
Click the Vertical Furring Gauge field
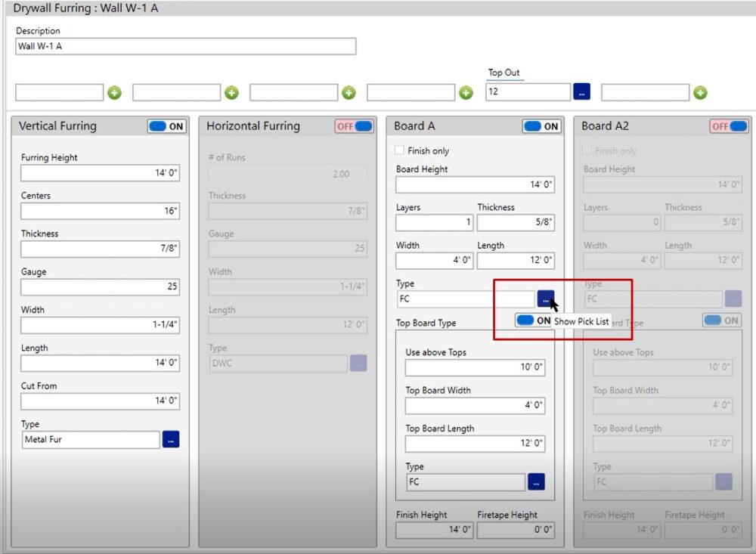(x=100, y=287)
